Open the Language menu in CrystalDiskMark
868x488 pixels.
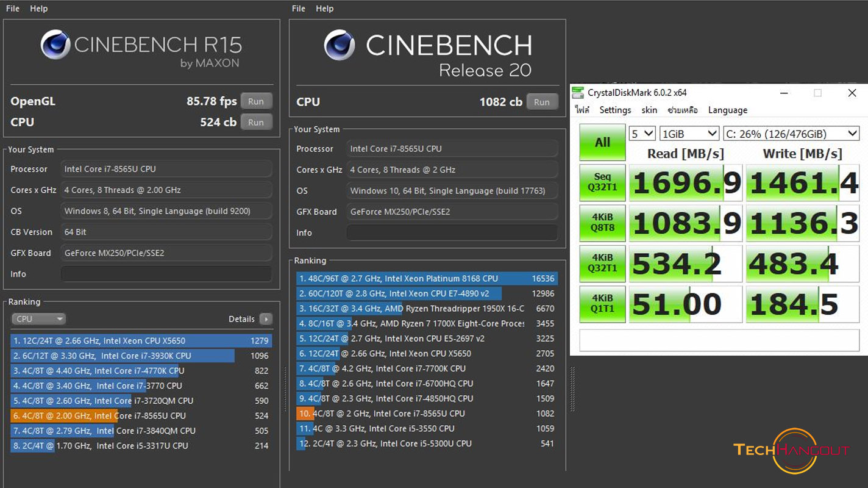click(x=728, y=110)
